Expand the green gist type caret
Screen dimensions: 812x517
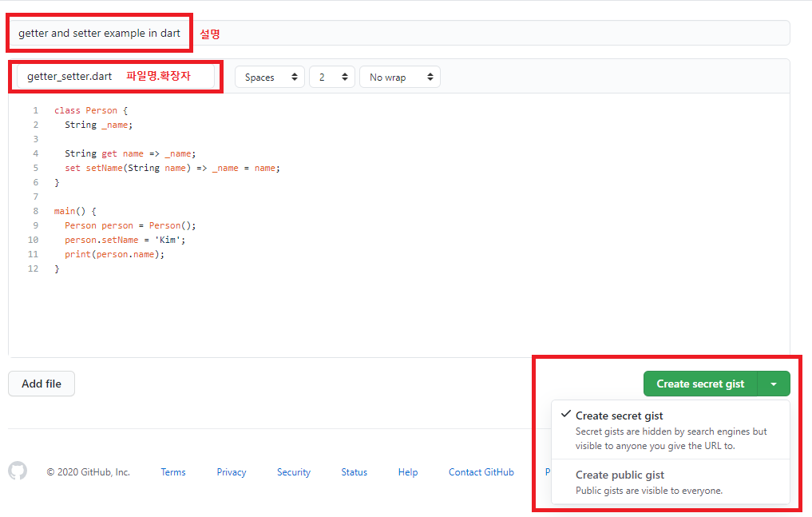coord(773,384)
